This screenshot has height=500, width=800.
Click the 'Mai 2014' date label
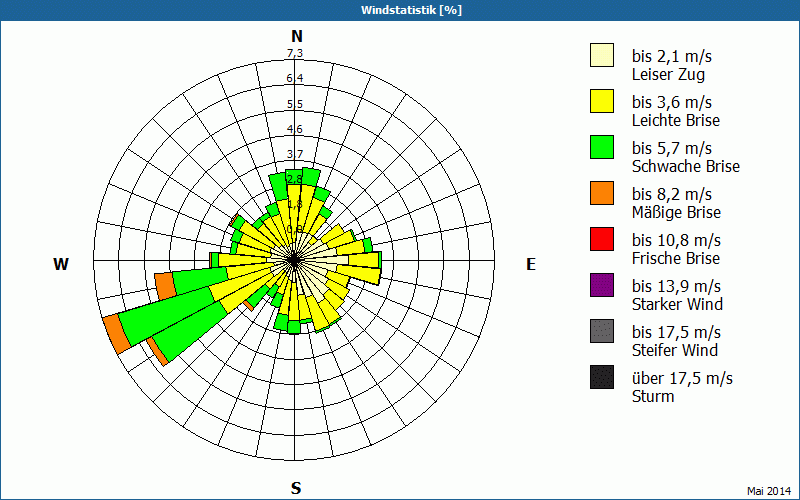click(x=768, y=490)
